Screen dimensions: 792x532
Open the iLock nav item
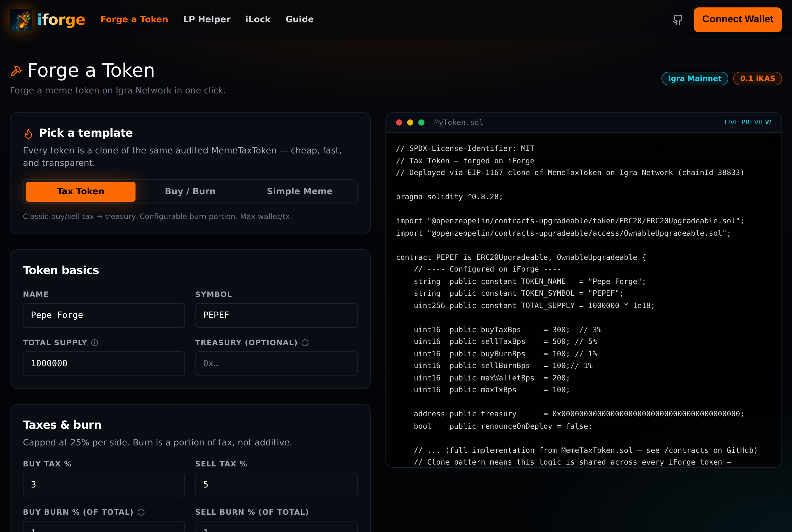258,19
